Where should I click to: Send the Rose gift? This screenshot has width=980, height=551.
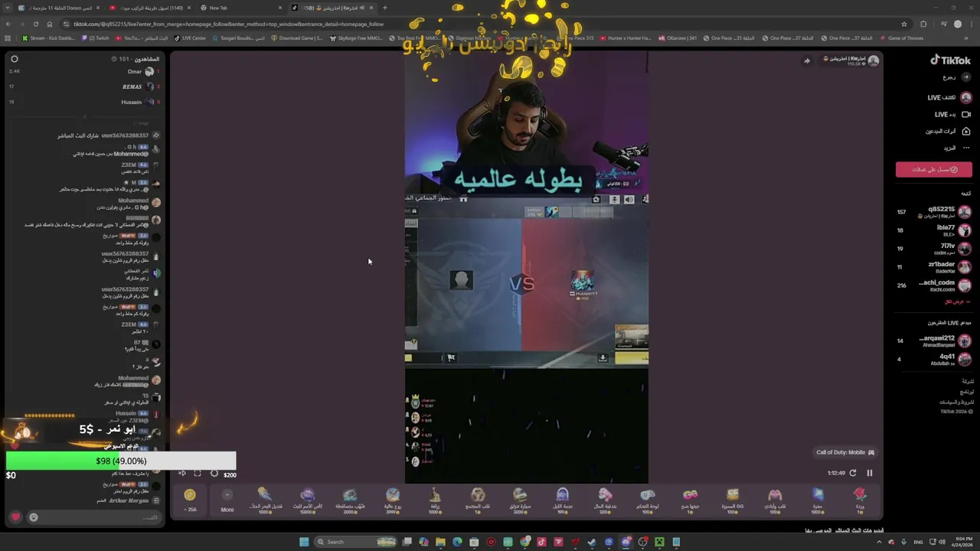click(860, 500)
